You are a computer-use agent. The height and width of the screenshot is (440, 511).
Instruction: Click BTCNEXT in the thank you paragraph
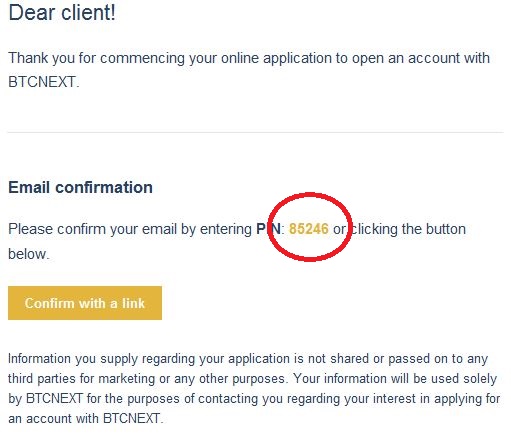43,82
